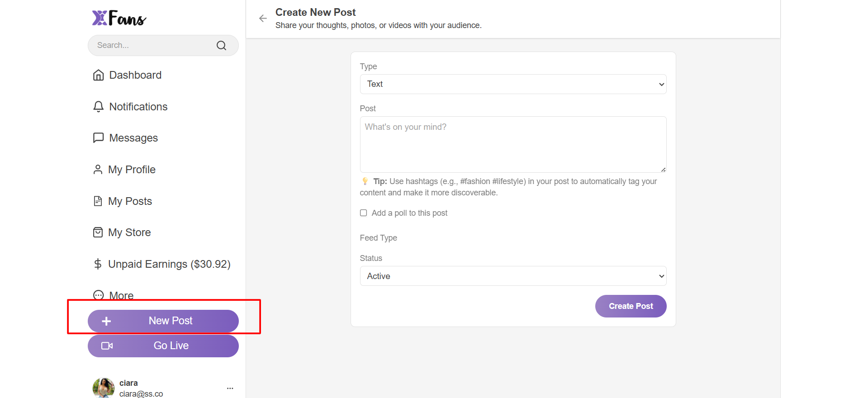The height and width of the screenshot is (398, 868).
Task: Click the Dashboard home icon
Action: (98, 75)
